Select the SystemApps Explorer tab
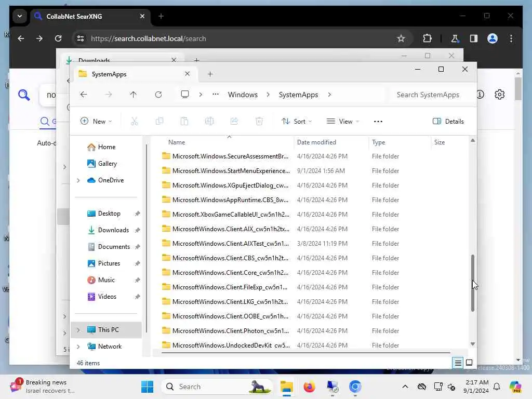The image size is (532, 399). tap(135, 74)
